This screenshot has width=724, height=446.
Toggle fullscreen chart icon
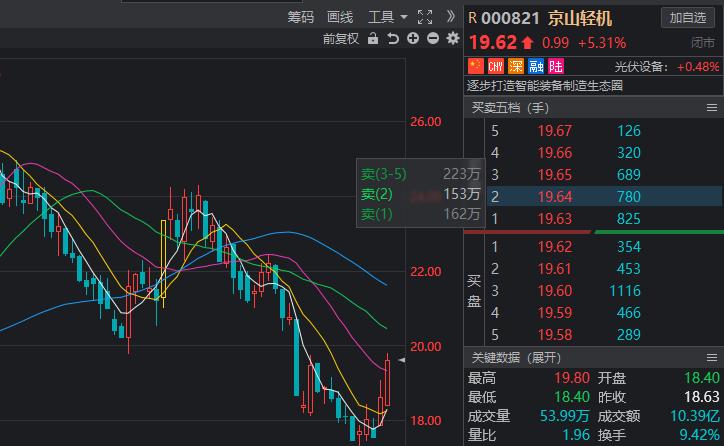click(425, 17)
